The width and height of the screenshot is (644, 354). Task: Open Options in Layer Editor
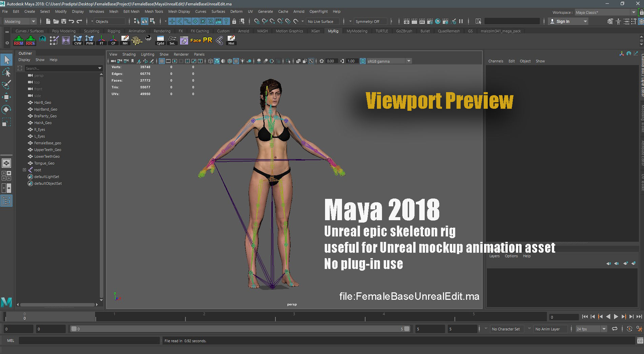pos(511,256)
